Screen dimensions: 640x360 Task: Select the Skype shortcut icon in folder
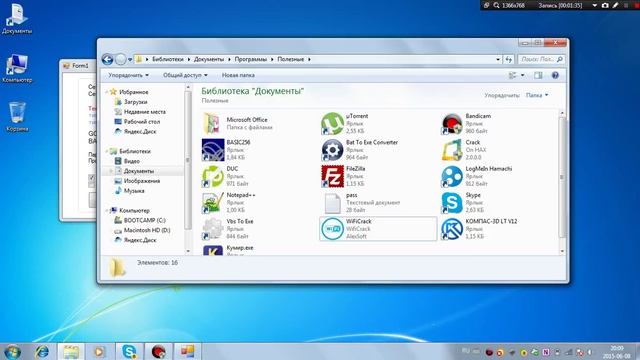451,202
